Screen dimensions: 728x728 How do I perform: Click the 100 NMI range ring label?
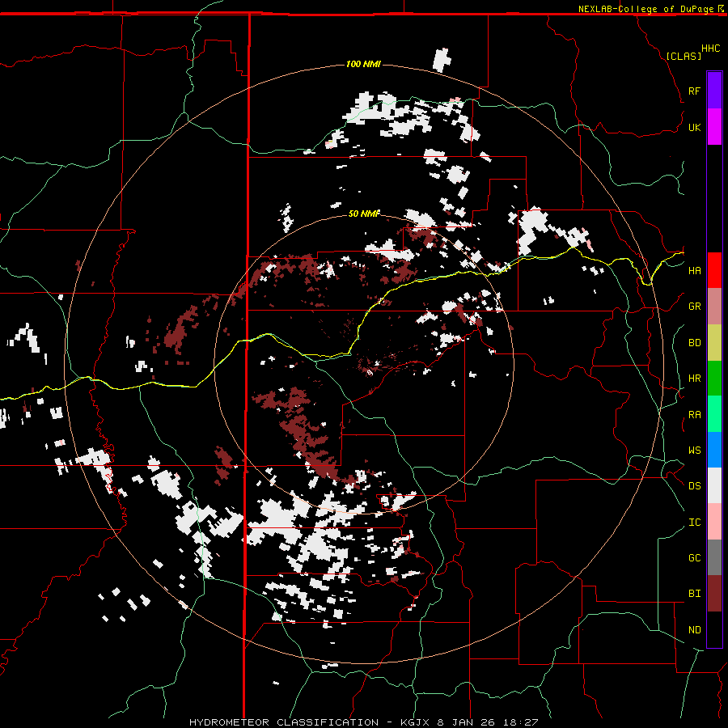pos(363,64)
